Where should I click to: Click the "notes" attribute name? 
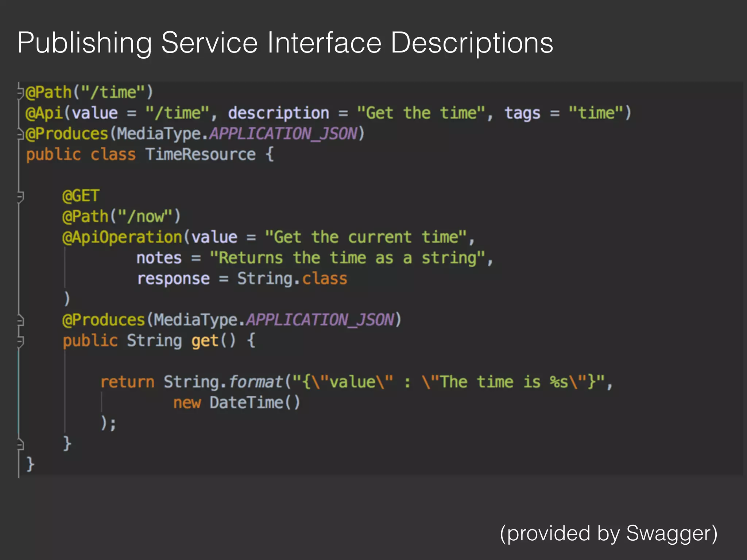tap(159, 258)
